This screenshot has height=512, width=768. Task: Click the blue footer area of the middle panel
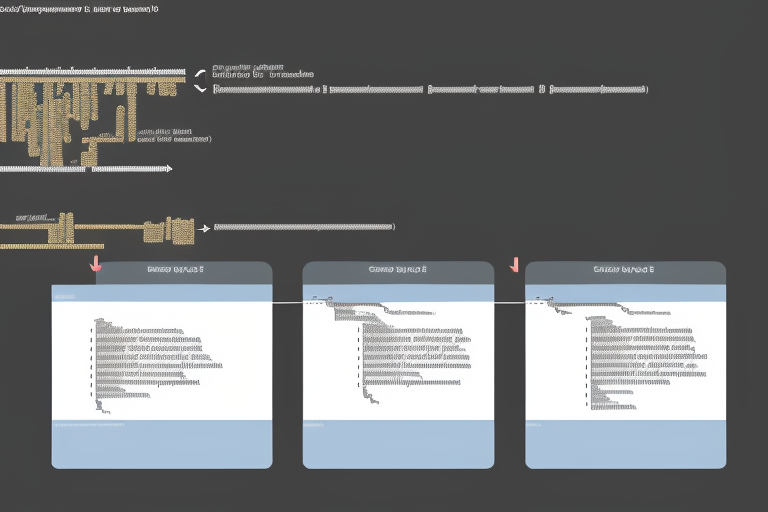(x=398, y=444)
